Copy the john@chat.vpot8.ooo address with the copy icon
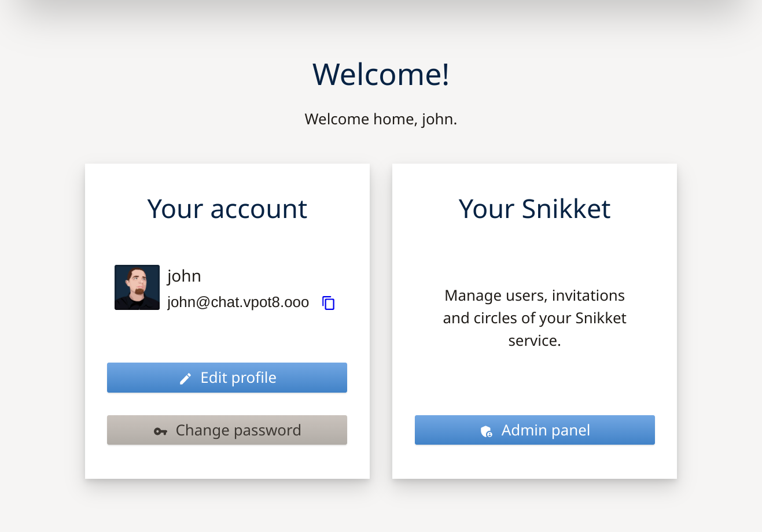762x532 pixels. [x=328, y=303]
